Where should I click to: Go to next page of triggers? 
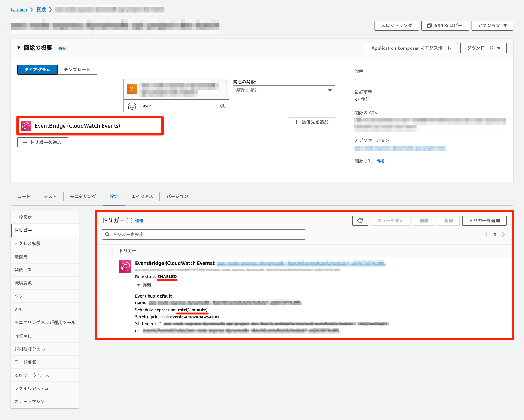click(x=503, y=234)
